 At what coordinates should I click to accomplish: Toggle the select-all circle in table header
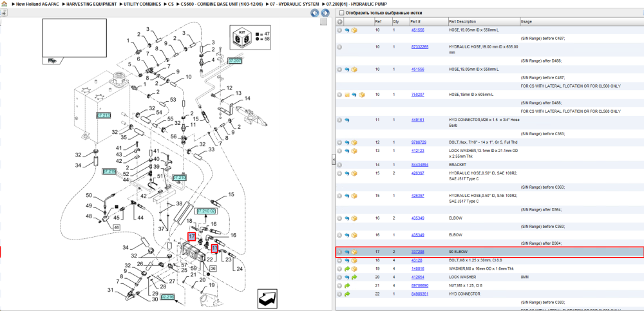click(339, 21)
